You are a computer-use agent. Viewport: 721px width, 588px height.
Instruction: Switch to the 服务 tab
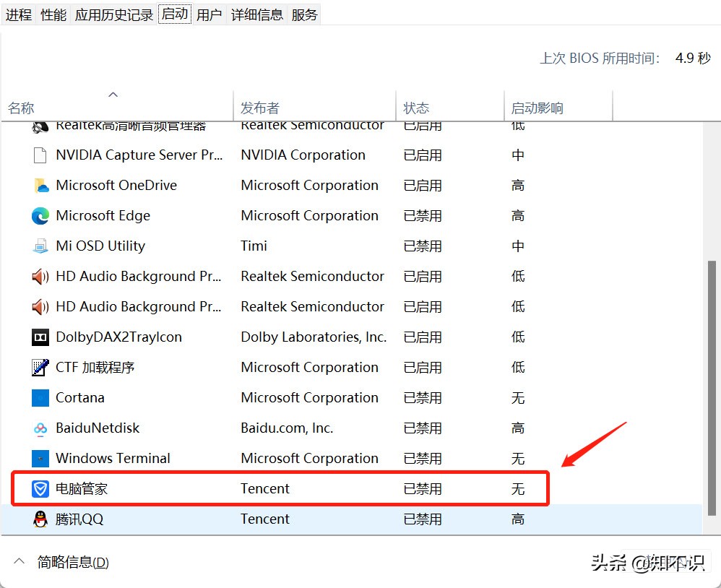(x=304, y=14)
